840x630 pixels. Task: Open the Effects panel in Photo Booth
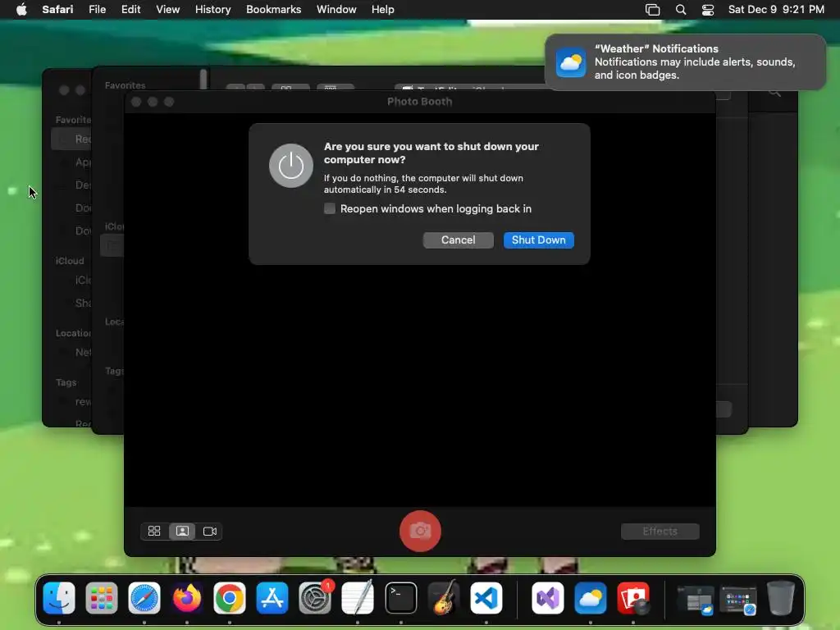tap(660, 531)
